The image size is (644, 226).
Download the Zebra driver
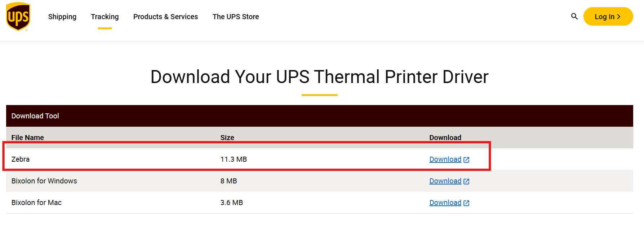(445, 159)
